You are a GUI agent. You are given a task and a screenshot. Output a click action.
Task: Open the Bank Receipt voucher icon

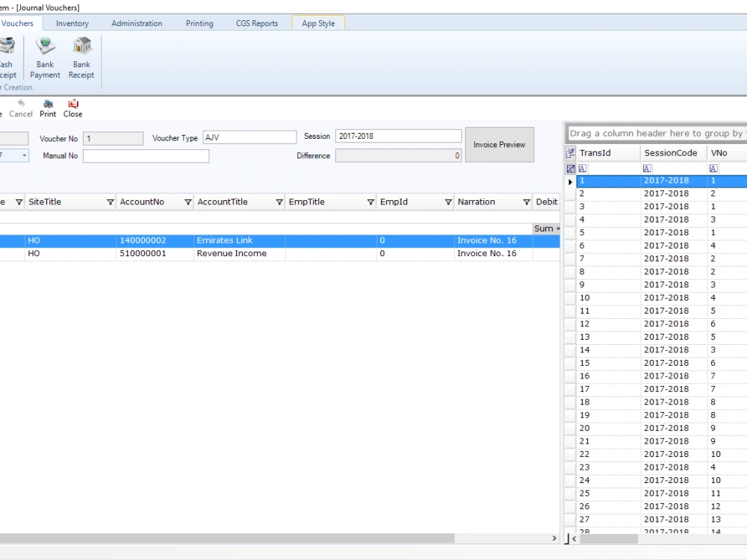pos(81,57)
